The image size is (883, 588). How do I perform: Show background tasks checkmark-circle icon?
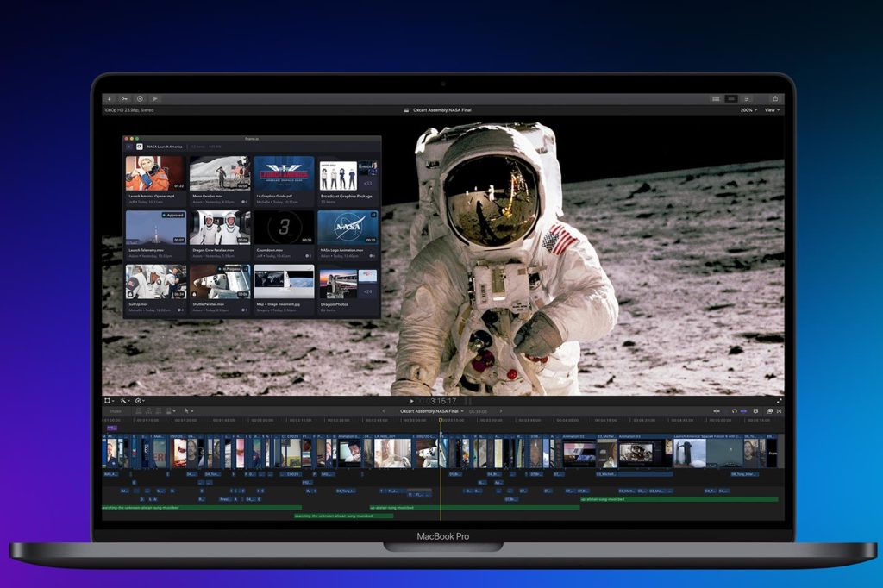tap(140, 98)
